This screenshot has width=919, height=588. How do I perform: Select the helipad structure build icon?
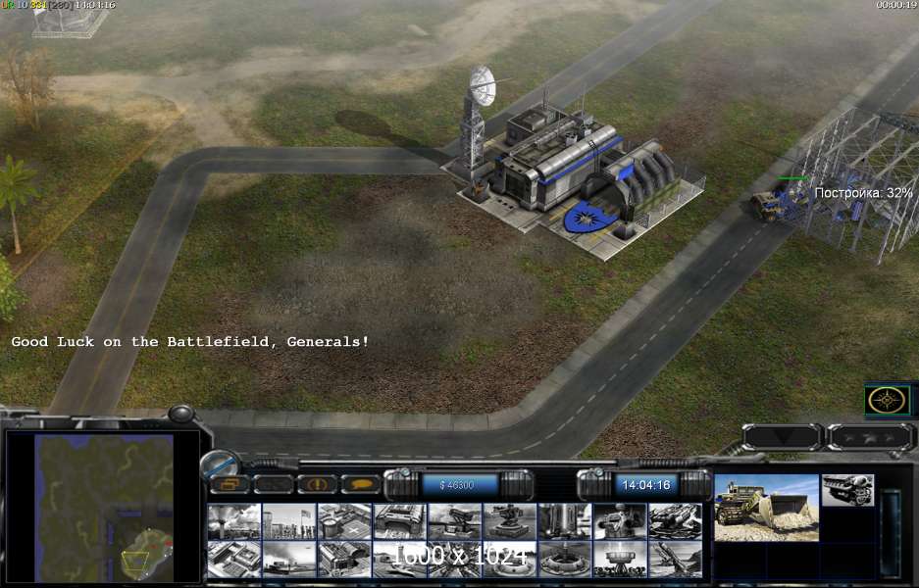(344, 521)
